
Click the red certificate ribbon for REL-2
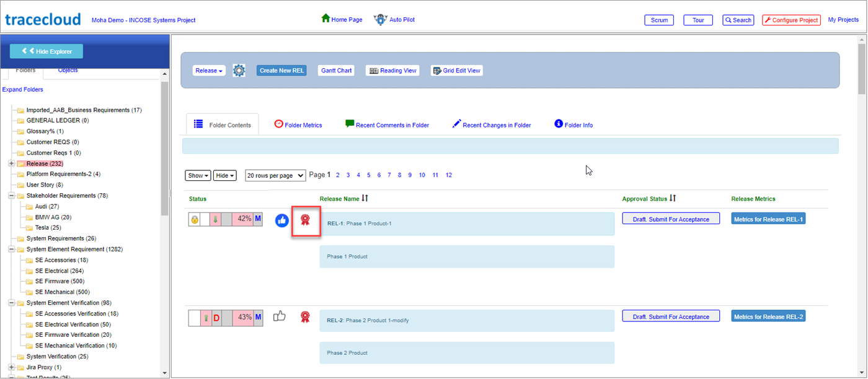click(x=305, y=317)
